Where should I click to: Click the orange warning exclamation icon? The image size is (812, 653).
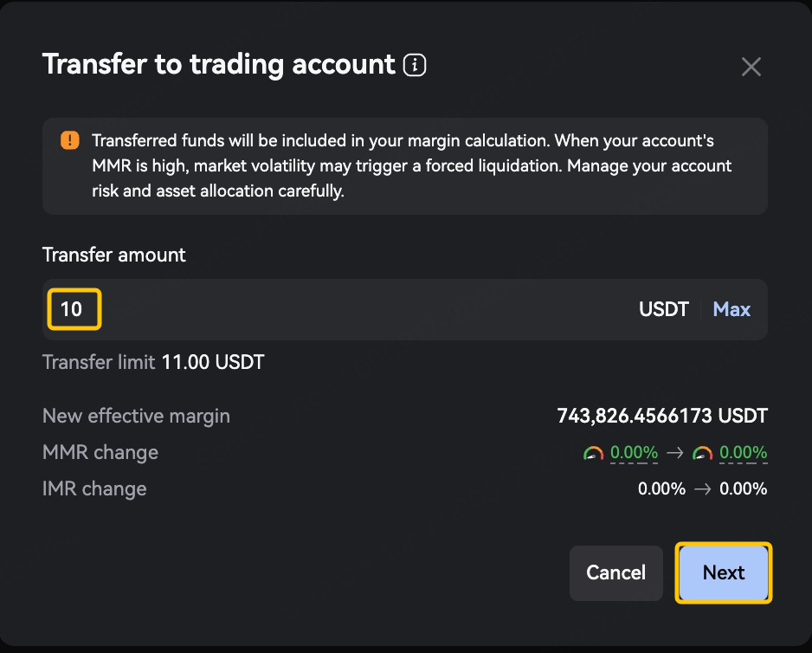70,140
